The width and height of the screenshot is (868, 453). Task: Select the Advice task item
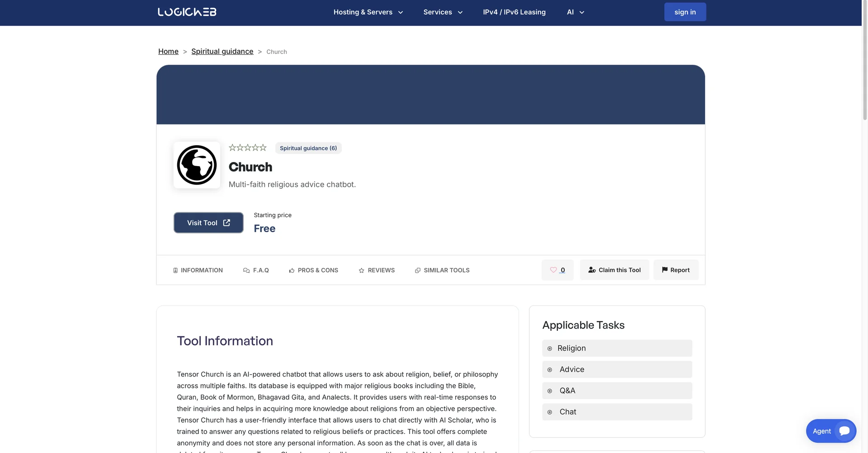point(617,369)
